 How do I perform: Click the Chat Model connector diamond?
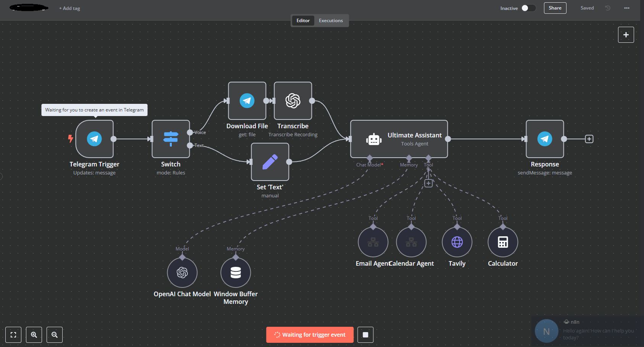[x=370, y=158]
